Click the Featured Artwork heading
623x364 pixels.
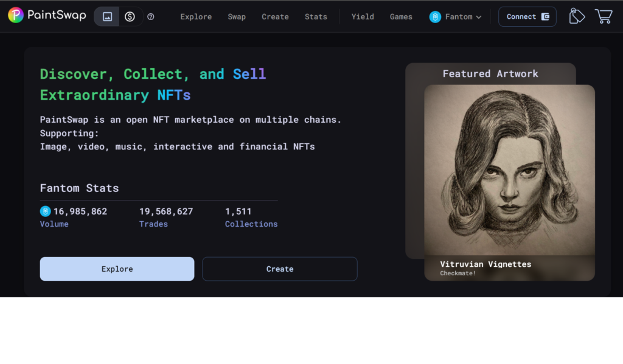click(x=490, y=74)
